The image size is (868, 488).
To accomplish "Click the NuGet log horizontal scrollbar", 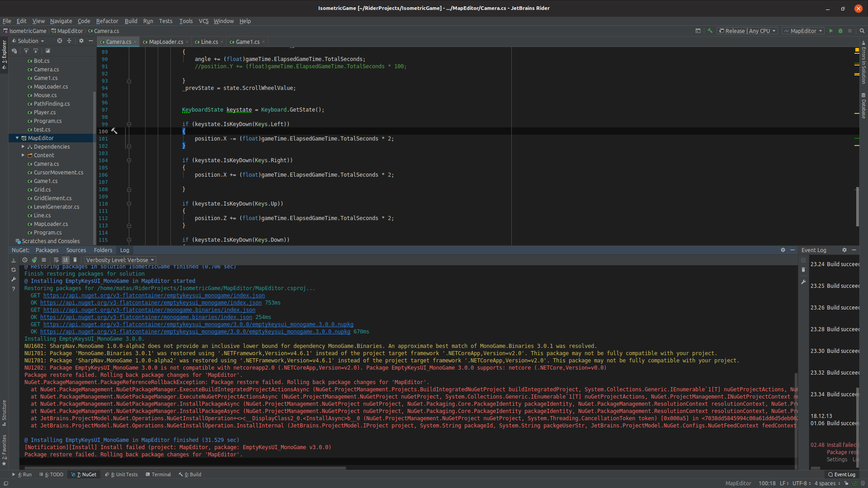I will (x=185, y=468).
